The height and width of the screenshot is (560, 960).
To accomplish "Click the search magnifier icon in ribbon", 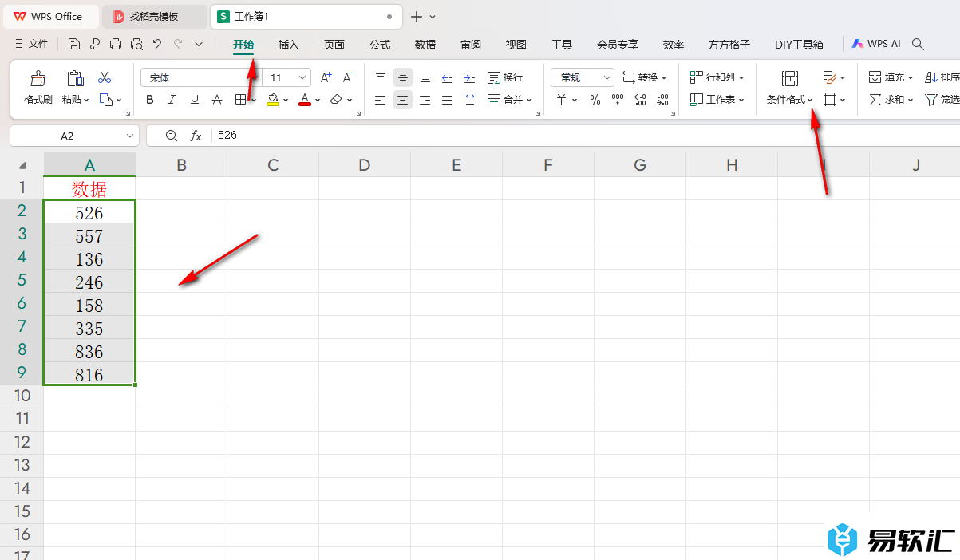I will point(919,45).
